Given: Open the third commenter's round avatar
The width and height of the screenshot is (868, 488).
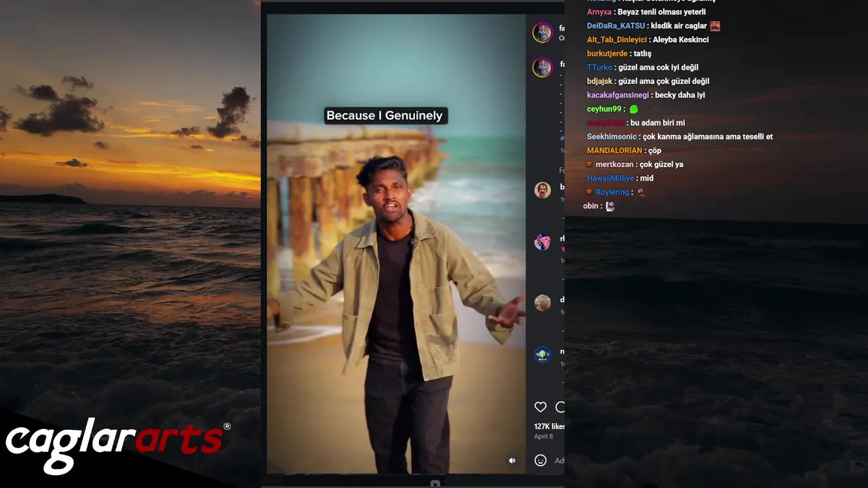Looking at the screenshot, I should coord(542,303).
